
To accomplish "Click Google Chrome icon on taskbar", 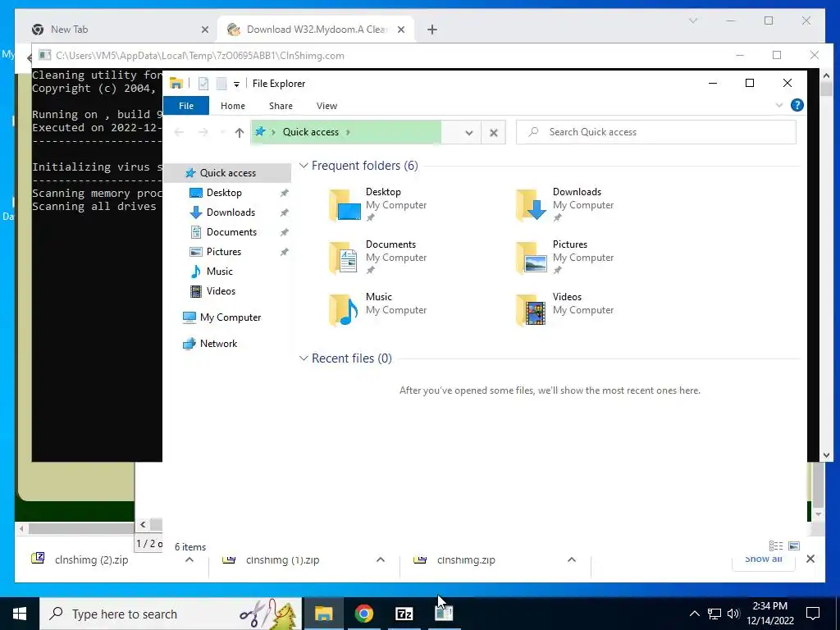I will (363, 614).
